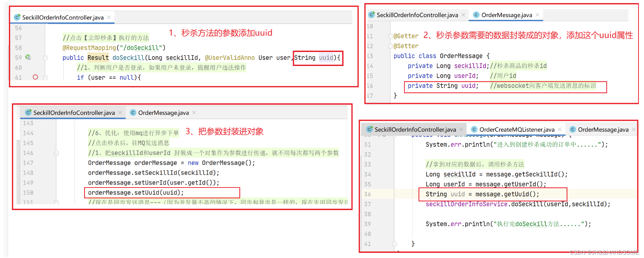This screenshot has width=644, height=258.
Task: Collapse the comment fold marker at line 146
Action: tap(56, 153)
